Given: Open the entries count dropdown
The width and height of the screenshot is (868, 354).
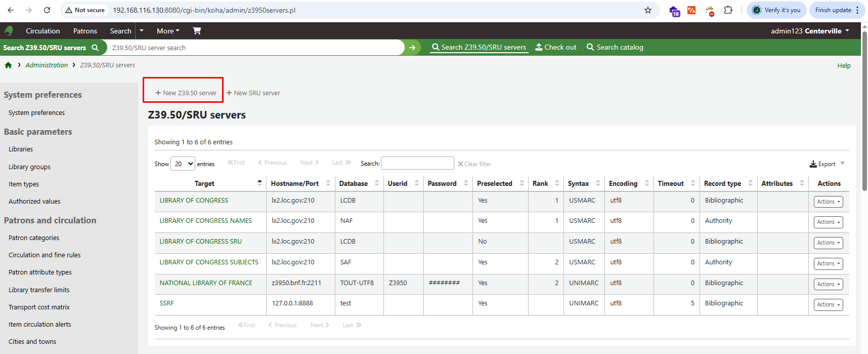Looking at the screenshot, I should click(x=183, y=164).
